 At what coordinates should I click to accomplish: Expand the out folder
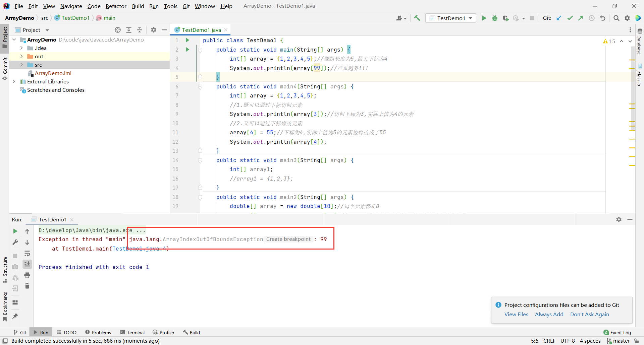click(x=21, y=56)
